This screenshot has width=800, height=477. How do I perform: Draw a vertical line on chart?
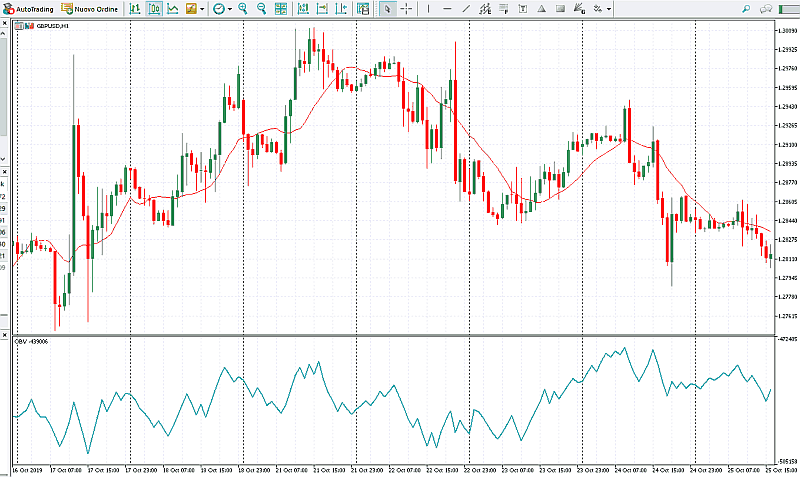coord(428,9)
